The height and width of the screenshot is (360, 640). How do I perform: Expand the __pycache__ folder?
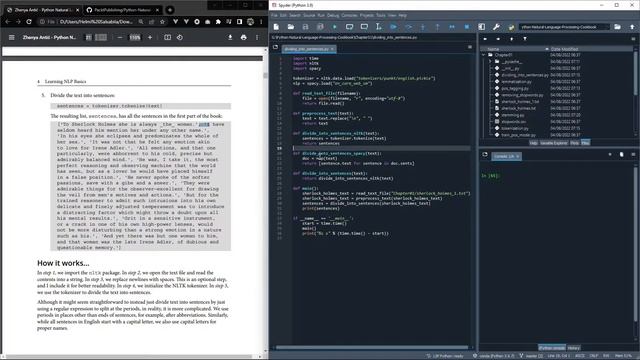coord(490,62)
